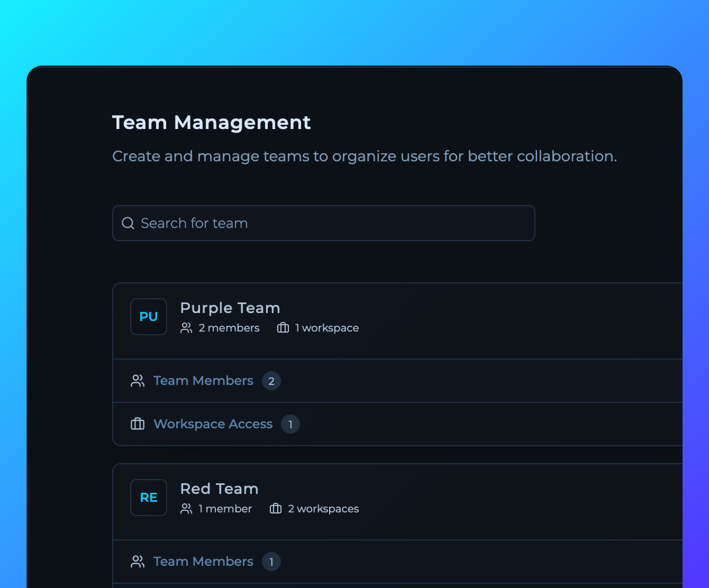This screenshot has width=709, height=588.
Task: Click the members icon beside 1 member
Action: coord(186,509)
